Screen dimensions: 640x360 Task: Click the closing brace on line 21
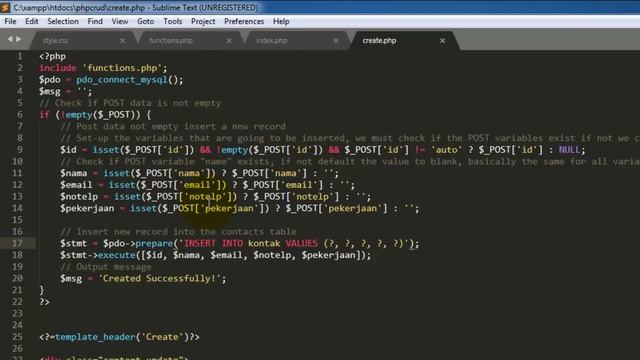(x=42, y=290)
